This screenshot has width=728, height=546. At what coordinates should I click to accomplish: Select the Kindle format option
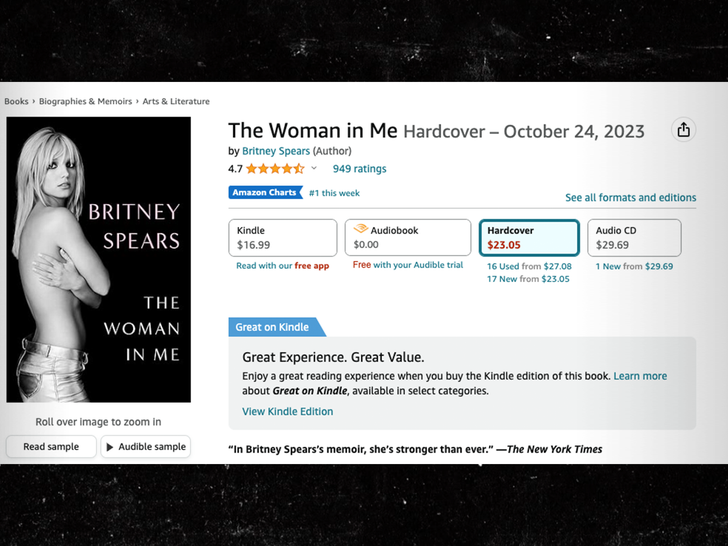coord(282,238)
